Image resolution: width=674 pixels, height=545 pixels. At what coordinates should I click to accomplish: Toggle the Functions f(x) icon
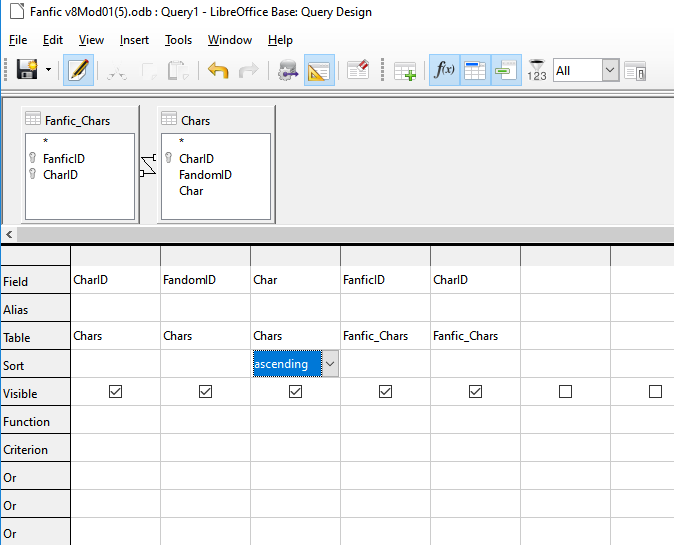[444, 71]
